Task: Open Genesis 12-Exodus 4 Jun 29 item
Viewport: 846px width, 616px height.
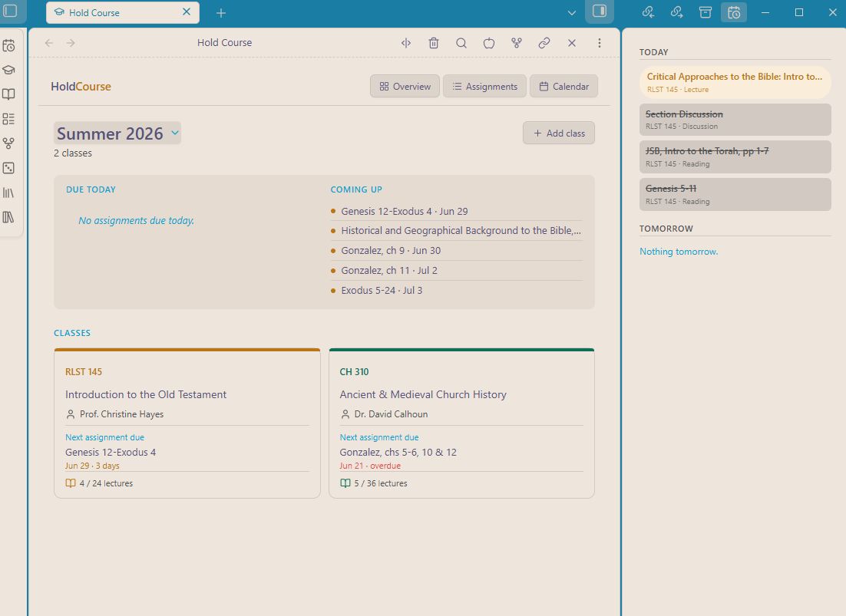Action: point(456,211)
